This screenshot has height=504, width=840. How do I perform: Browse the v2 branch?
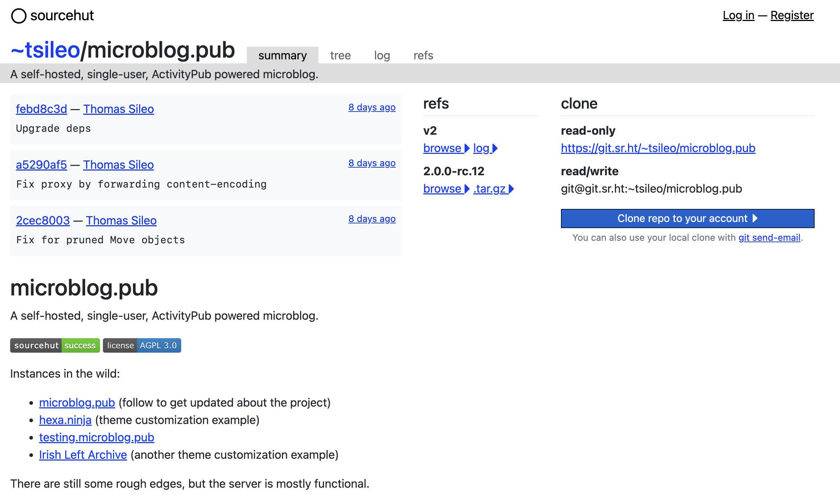(x=446, y=148)
